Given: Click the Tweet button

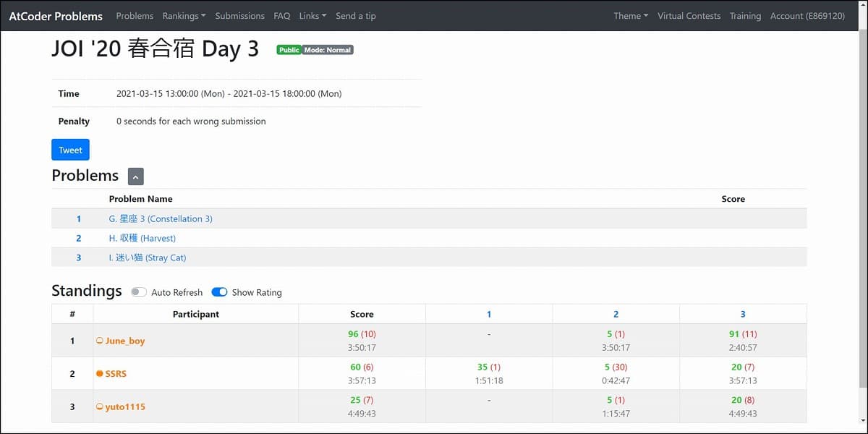Looking at the screenshot, I should [x=70, y=150].
